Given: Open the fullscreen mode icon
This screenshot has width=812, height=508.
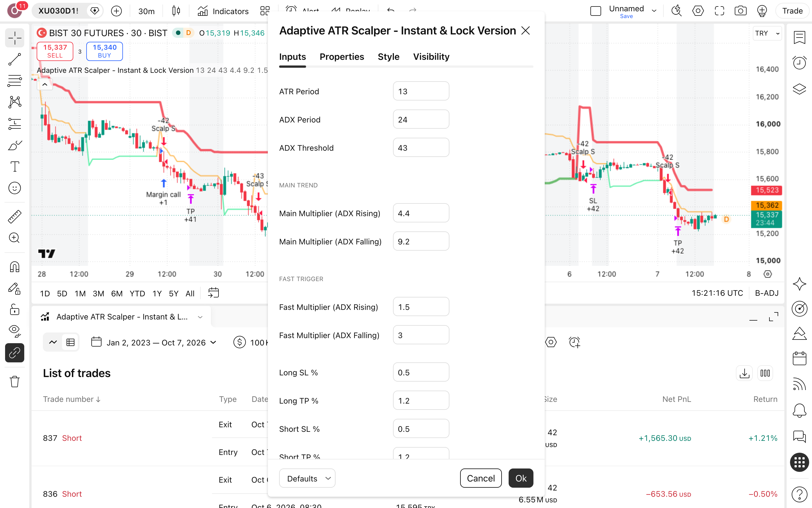Looking at the screenshot, I should 719,11.
